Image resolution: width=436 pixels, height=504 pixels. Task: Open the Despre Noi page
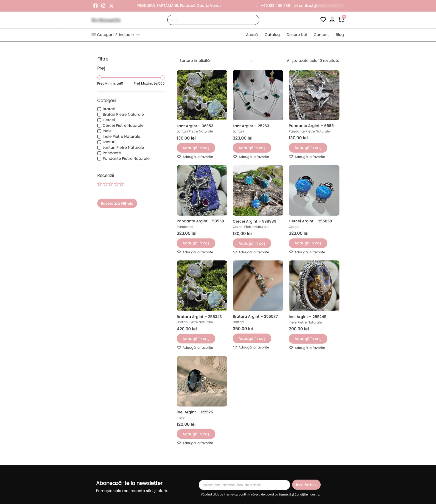tap(296, 35)
